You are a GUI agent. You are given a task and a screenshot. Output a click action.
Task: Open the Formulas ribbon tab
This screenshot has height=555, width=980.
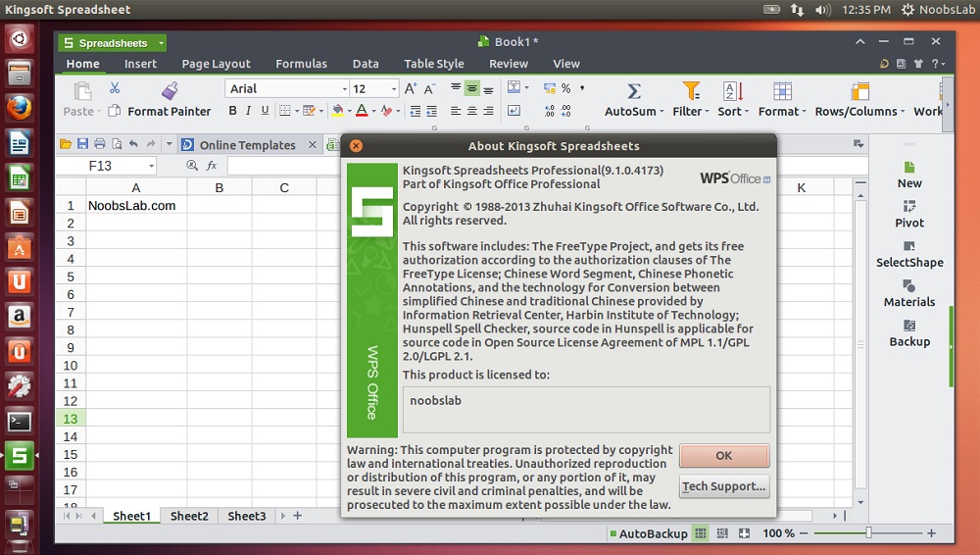click(301, 64)
